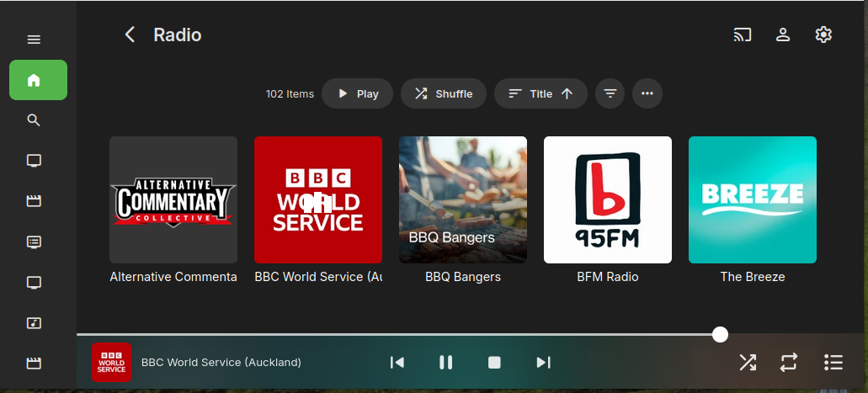Open The Breeze station thumbnail

tap(753, 199)
